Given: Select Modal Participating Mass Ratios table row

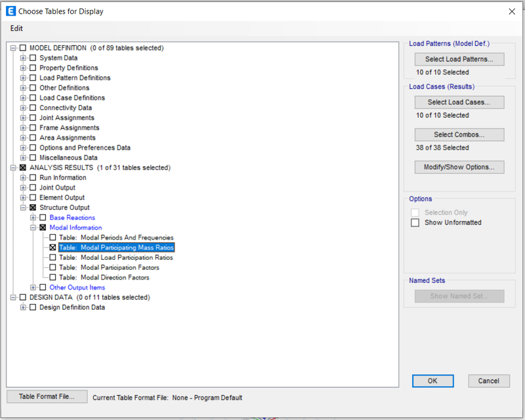Looking at the screenshot, I should (117, 247).
